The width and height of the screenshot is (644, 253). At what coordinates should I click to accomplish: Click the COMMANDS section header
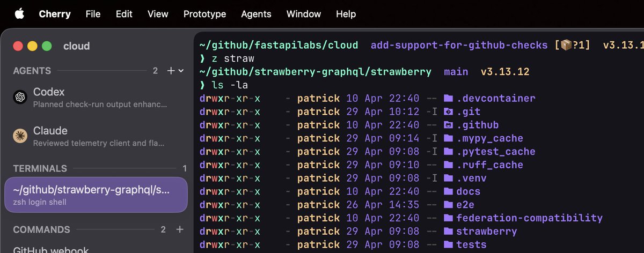pyautogui.click(x=41, y=229)
